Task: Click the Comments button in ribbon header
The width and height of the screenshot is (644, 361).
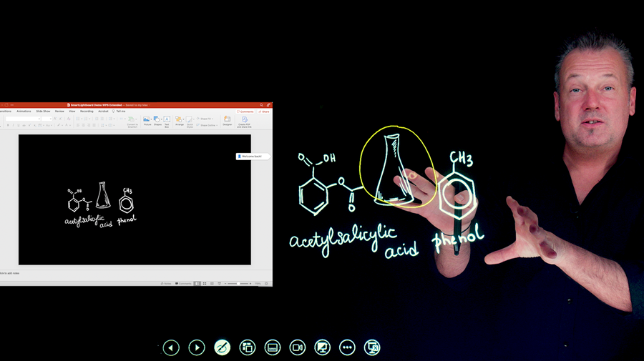Action: point(245,112)
